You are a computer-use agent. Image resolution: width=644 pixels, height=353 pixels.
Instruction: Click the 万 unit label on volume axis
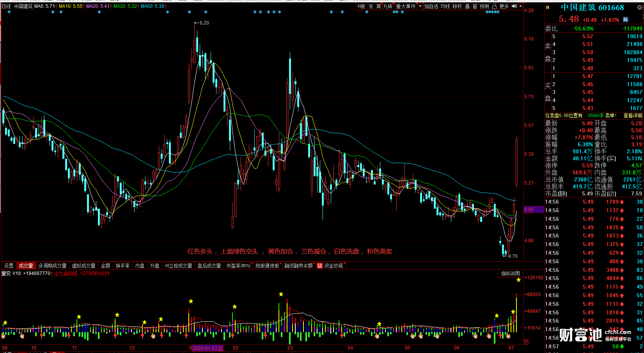[x=527, y=342]
